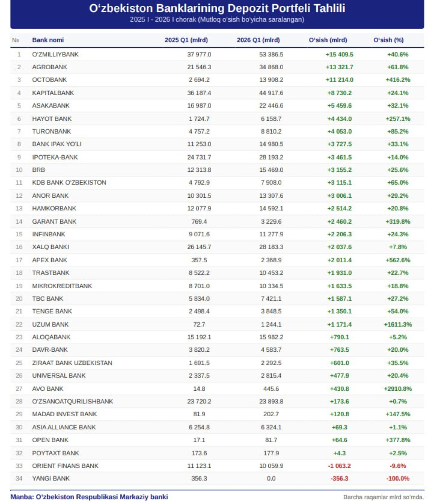Click ASAKABANK 2026 value 22 446.6
This screenshot has height=504, width=434.
[271, 106]
